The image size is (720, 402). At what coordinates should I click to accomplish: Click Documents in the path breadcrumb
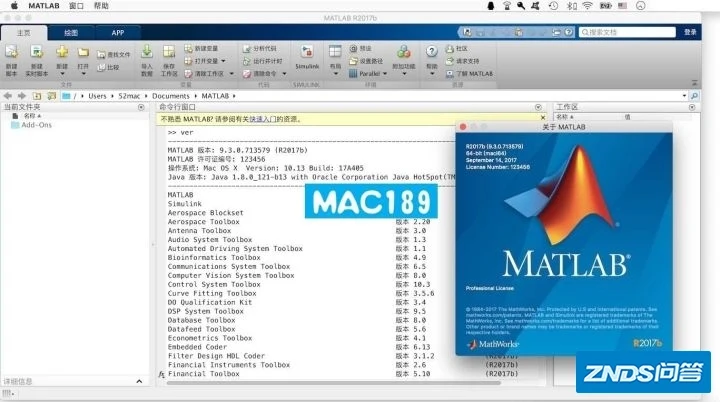170,96
